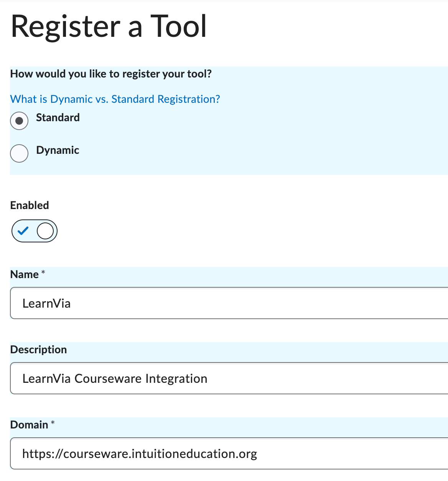The width and height of the screenshot is (448, 481).
Task: Open the Dynamic vs. Standard Registration link
Action: click(x=115, y=99)
